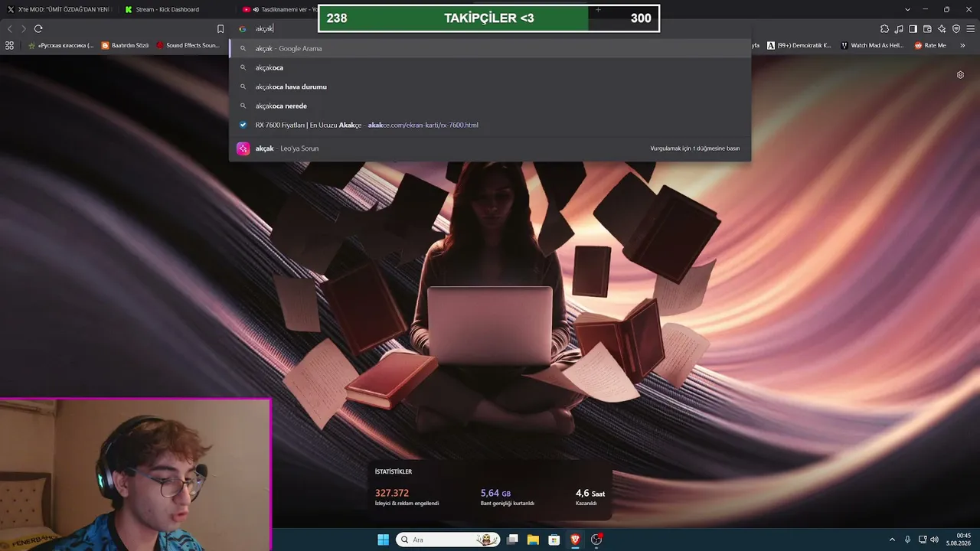Open the Brave playlist music note icon

899,29
